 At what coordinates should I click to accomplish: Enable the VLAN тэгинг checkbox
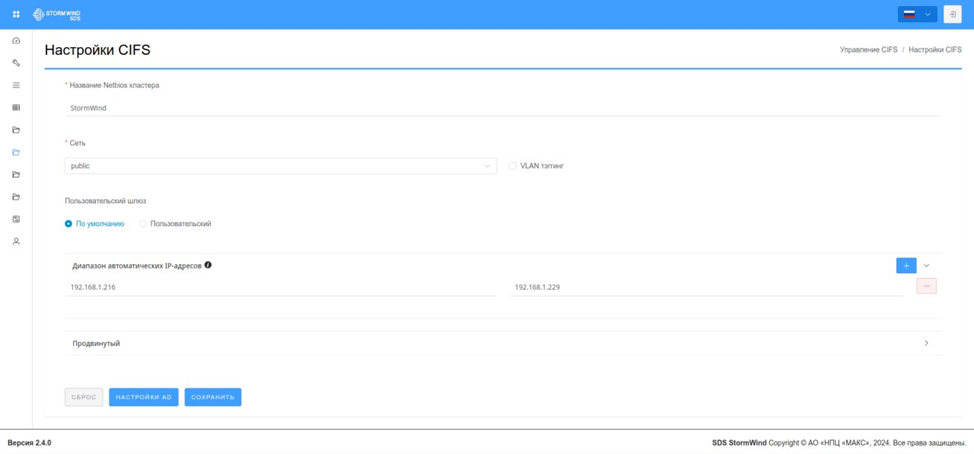pyautogui.click(x=512, y=166)
